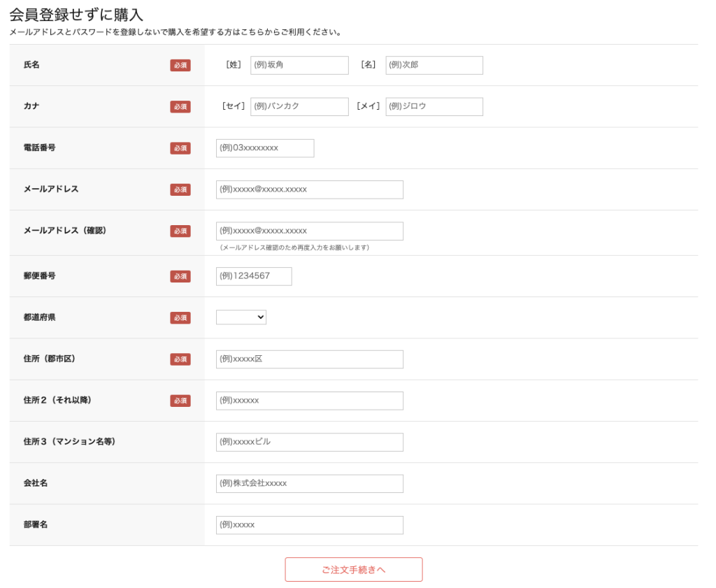Click the メールアドレス email input field
Viewport: 716px width, 588px height.
click(310, 189)
